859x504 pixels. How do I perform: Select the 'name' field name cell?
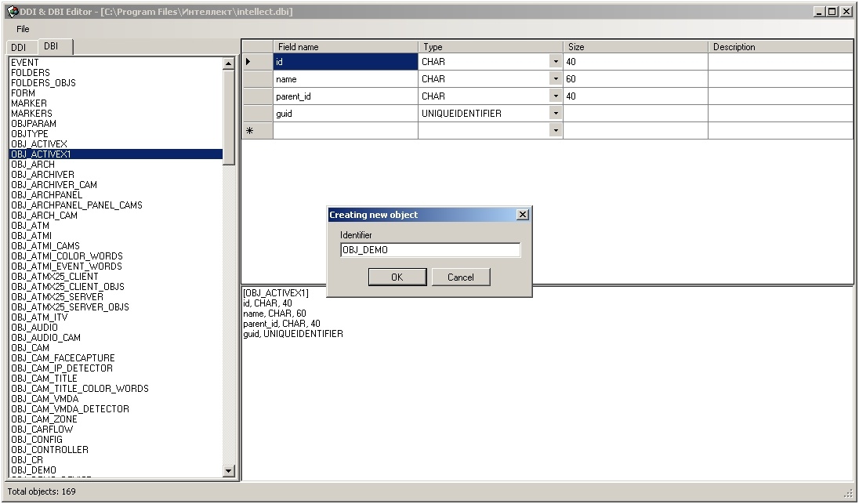pos(346,79)
